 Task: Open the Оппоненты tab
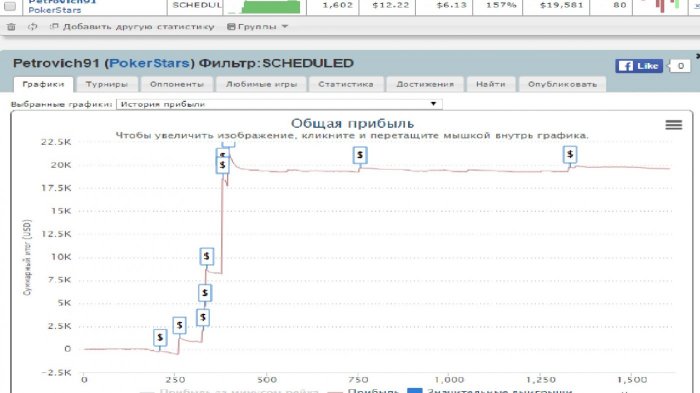[x=177, y=84]
